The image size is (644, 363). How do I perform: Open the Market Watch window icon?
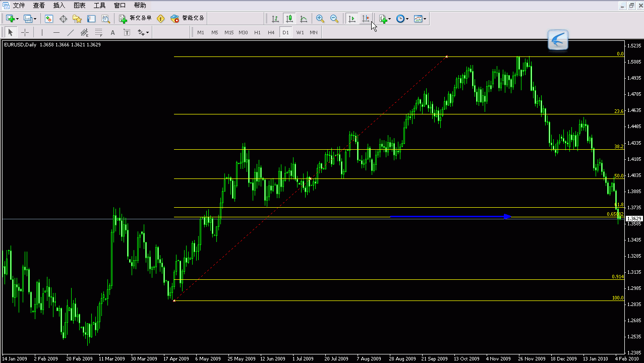coord(49,19)
